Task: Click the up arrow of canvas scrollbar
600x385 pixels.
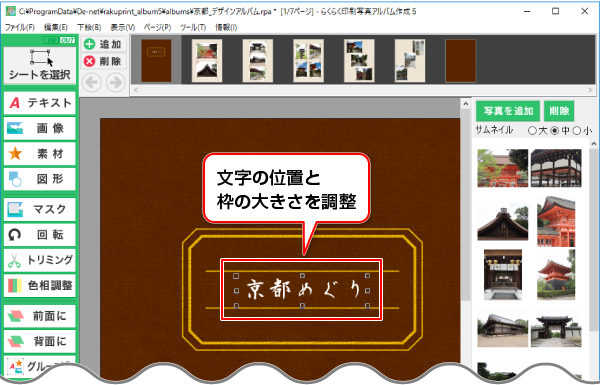Action: [465, 104]
